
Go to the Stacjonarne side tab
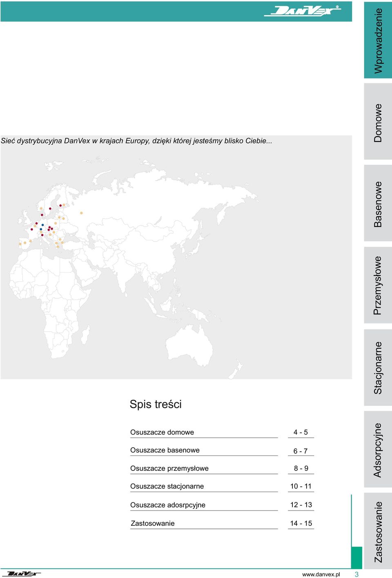click(378, 367)
